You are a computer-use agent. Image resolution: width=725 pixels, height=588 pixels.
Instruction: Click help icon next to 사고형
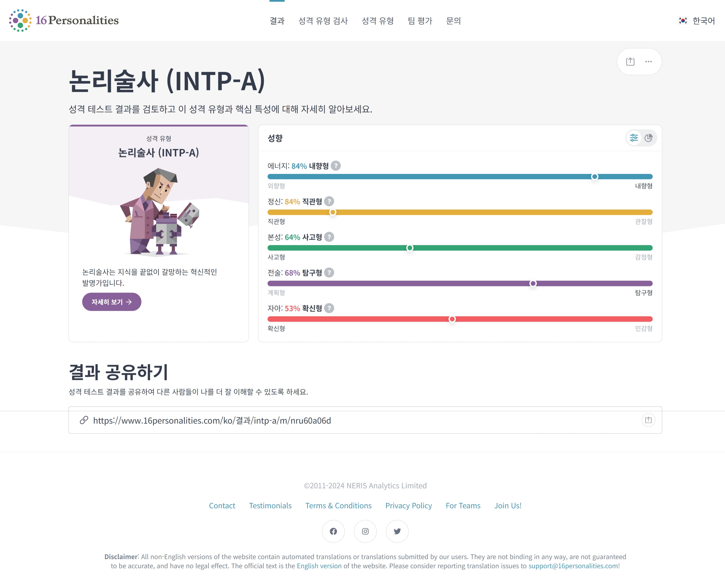[x=329, y=237]
